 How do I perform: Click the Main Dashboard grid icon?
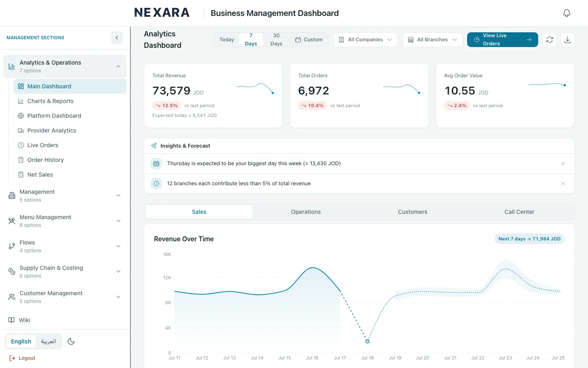click(x=21, y=86)
